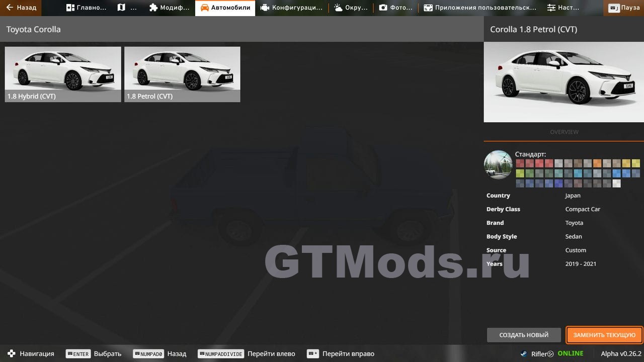This screenshot has width=644, height=362.
Task: Click the Derby Class value Compact Car
Action: [x=583, y=209]
